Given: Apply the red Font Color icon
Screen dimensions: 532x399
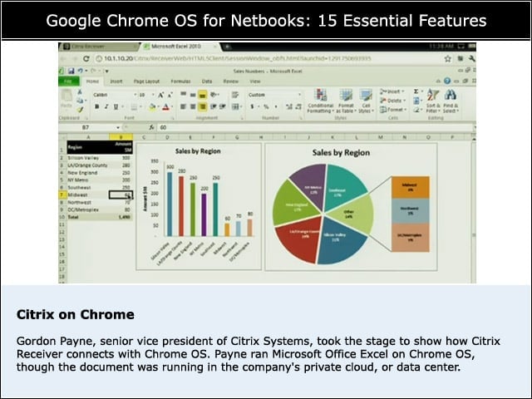Looking at the screenshot, I should point(165,107).
